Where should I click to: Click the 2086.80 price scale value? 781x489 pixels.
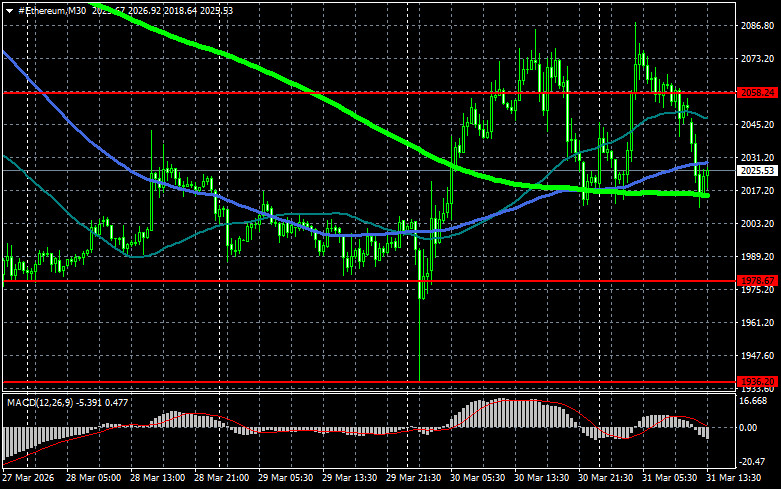[758, 26]
